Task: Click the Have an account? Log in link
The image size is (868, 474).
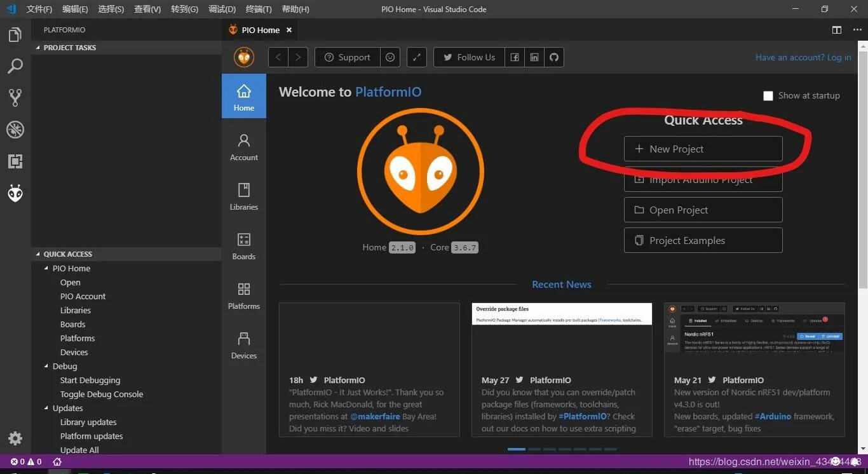Action: tap(803, 57)
